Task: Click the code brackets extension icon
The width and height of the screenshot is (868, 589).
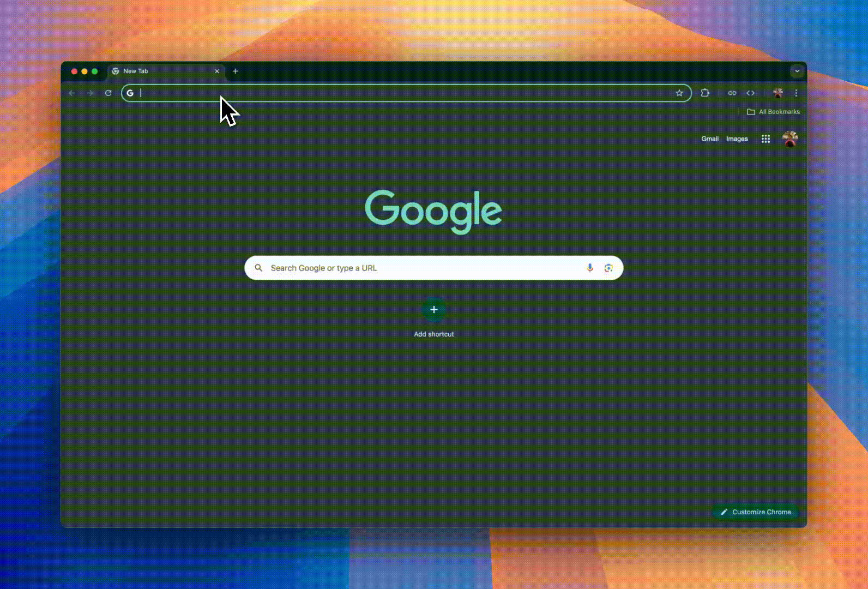Action: 751,93
